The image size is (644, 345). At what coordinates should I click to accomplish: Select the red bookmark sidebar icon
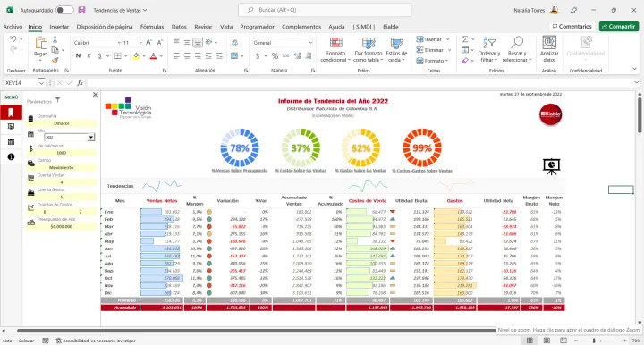[x=11, y=112]
